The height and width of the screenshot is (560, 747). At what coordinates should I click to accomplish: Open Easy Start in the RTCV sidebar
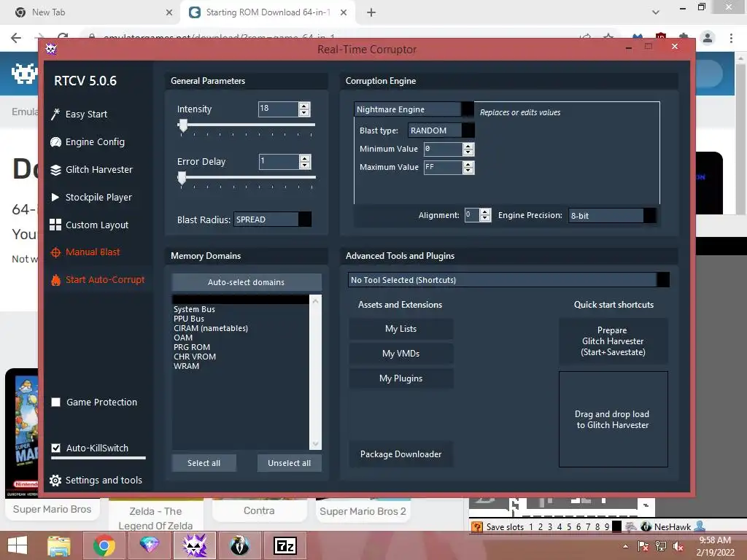tap(79, 114)
